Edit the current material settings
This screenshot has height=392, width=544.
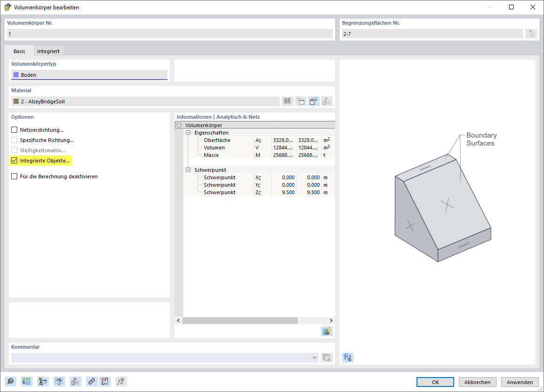point(313,101)
